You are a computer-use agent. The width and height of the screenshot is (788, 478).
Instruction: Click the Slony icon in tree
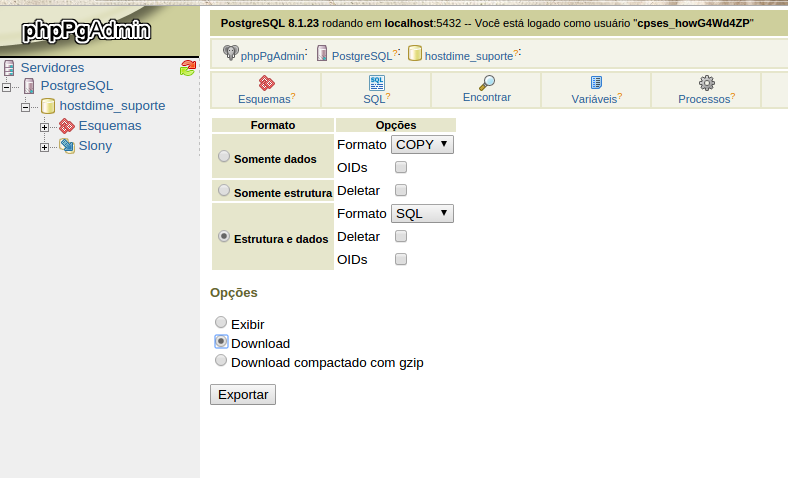pyautogui.click(x=67, y=146)
